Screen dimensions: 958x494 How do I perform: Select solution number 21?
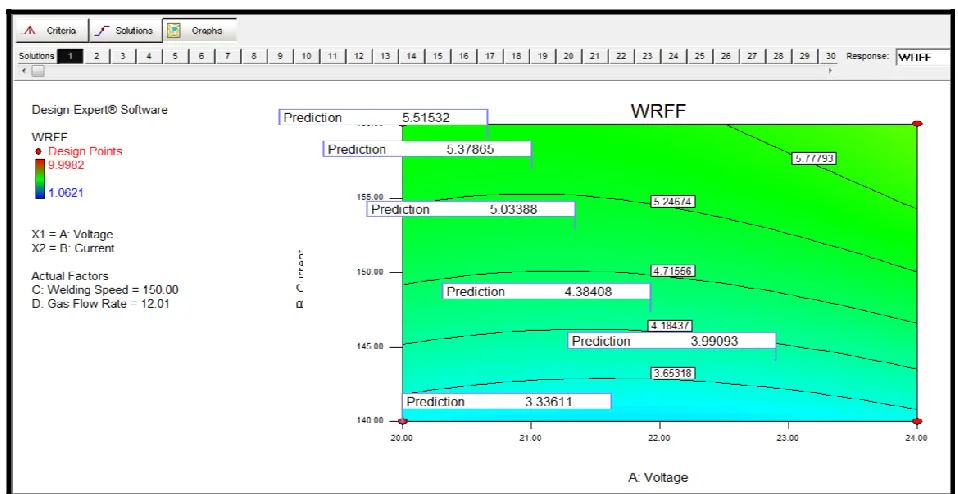(x=594, y=56)
